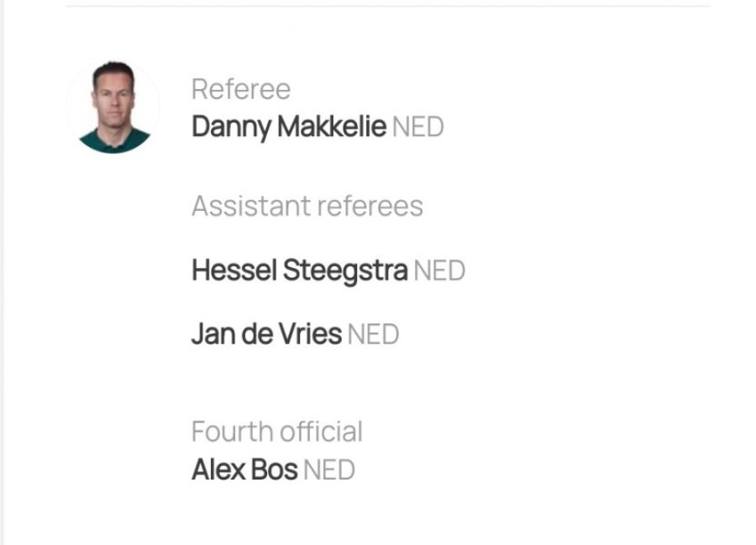Screen dimensions: 756x545
Task: Click the referee's round profile photo
Action: [x=113, y=107]
